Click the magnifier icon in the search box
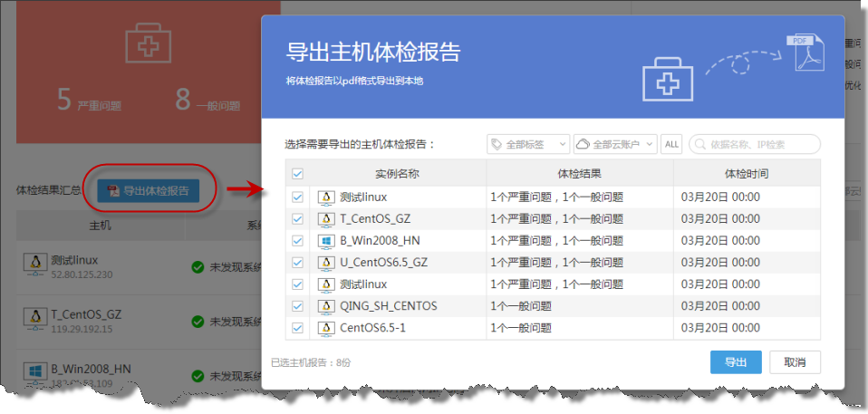This screenshot has height=414, width=868. 700,144
